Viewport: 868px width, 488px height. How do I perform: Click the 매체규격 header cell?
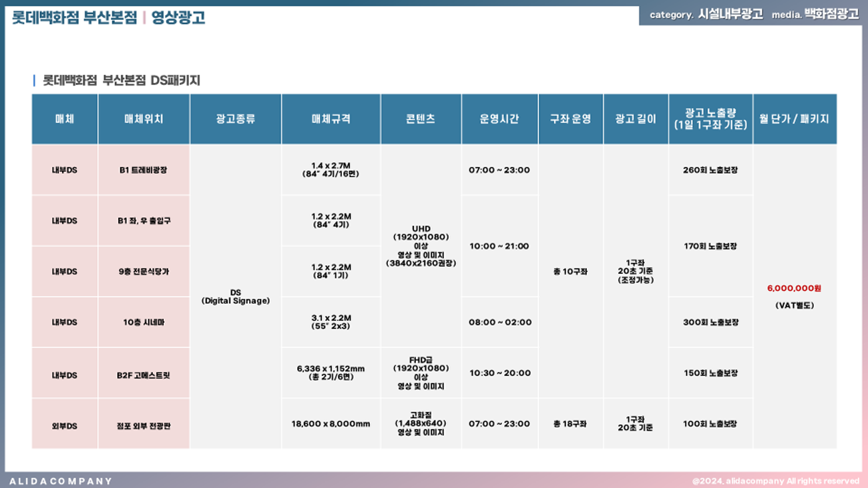click(331, 119)
